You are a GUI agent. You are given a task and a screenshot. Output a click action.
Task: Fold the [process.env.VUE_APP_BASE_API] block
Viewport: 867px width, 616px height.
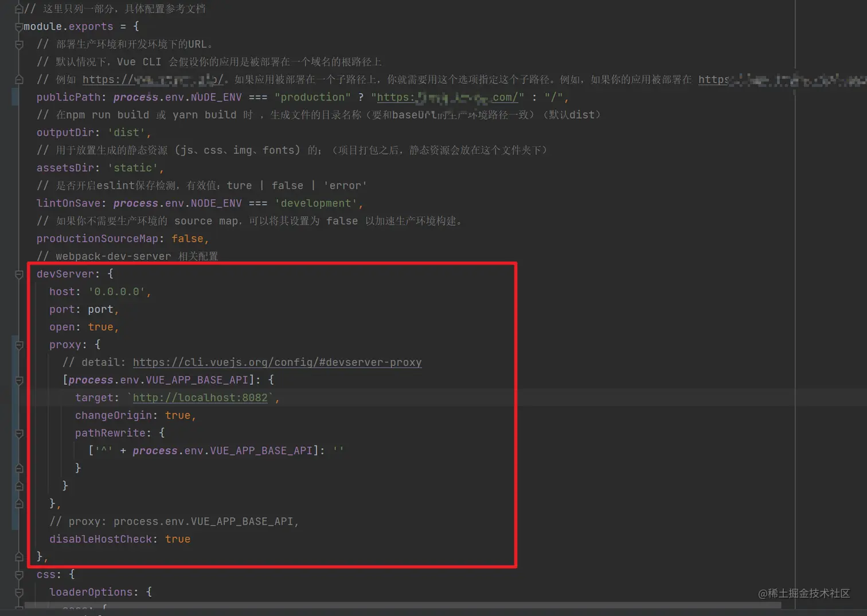(19, 381)
